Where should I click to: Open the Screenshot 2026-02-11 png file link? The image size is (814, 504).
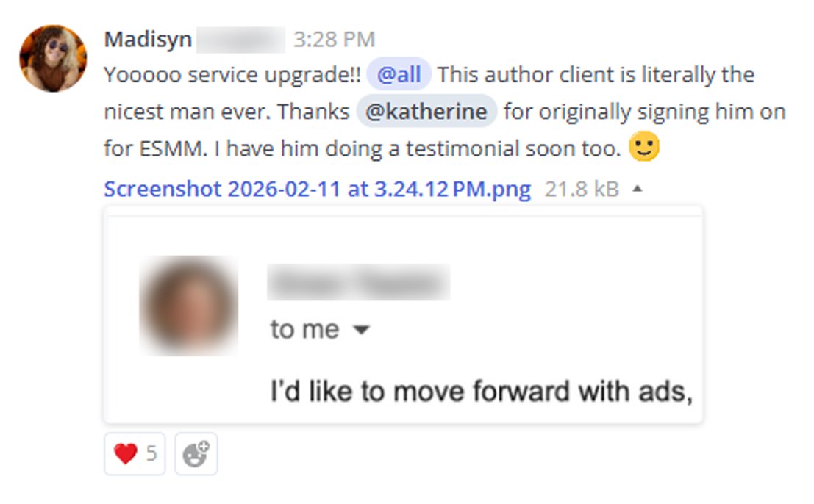coord(317,190)
